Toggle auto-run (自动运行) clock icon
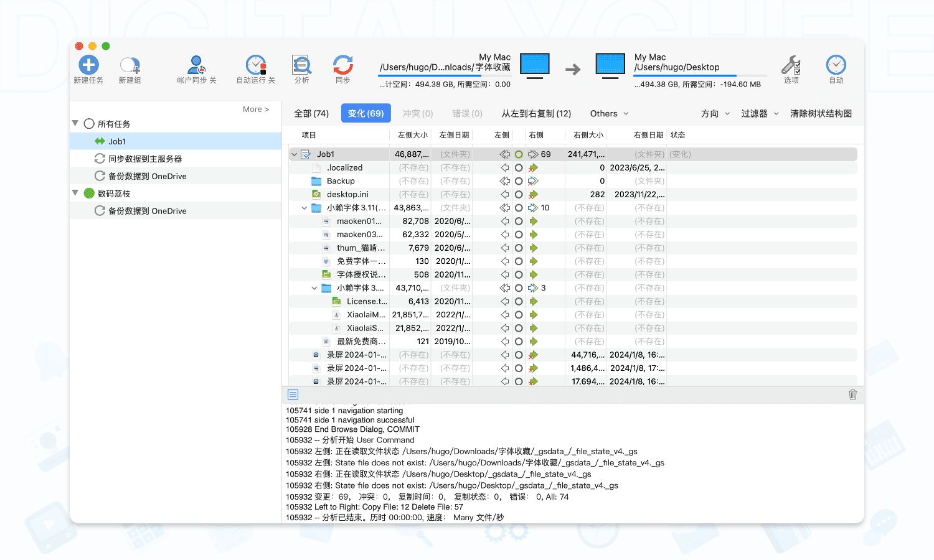 (255, 65)
